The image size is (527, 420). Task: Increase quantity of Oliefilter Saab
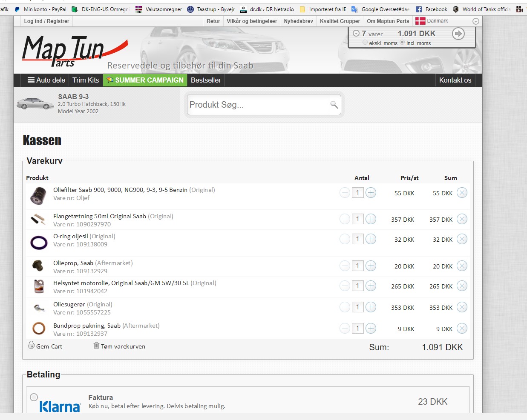(x=371, y=193)
